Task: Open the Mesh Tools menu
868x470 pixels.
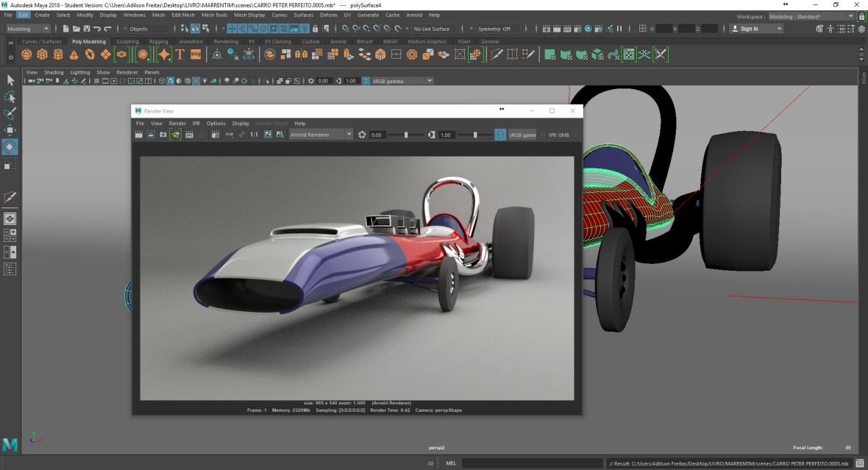Action: [214, 14]
